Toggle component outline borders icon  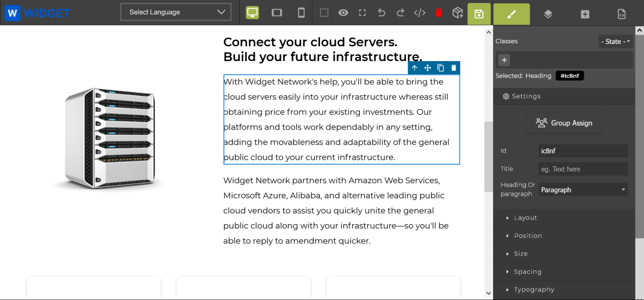[x=324, y=13]
